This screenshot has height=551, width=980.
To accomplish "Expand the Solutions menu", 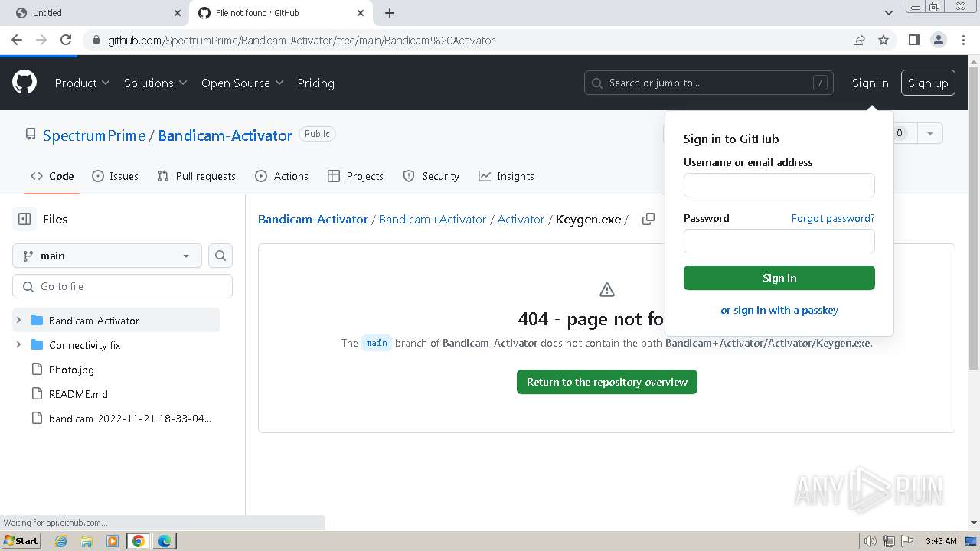I will 155,83.
